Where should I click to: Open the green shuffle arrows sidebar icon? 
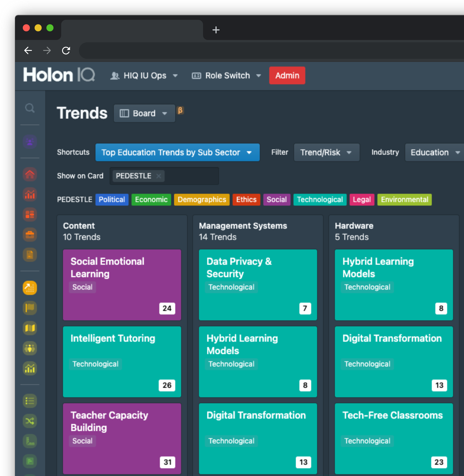[30, 421]
